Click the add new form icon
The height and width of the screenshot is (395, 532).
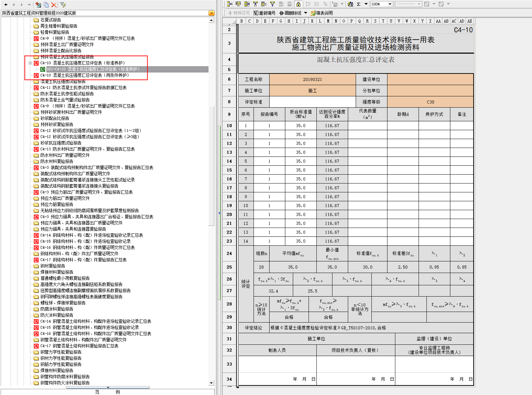[38, 5]
